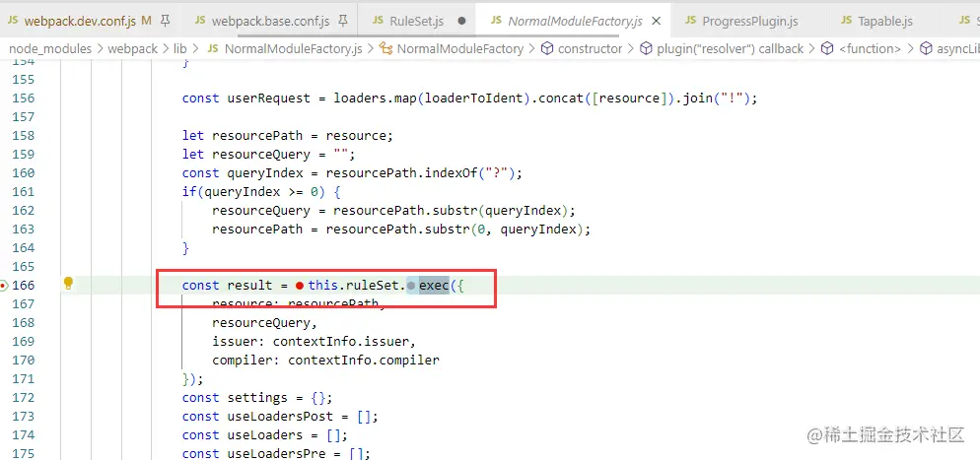Open lib folder breadcrumb
Viewport: 980px width, 460px height.
click(x=179, y=48)
